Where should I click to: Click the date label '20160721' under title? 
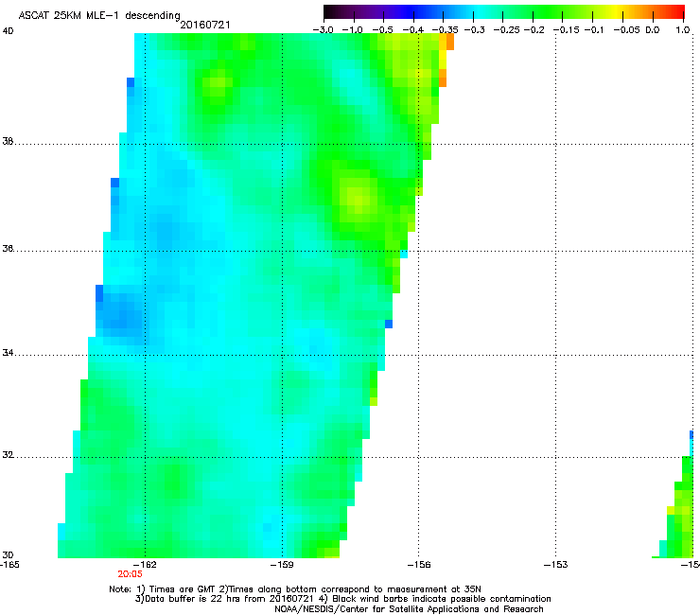point(205,25)
